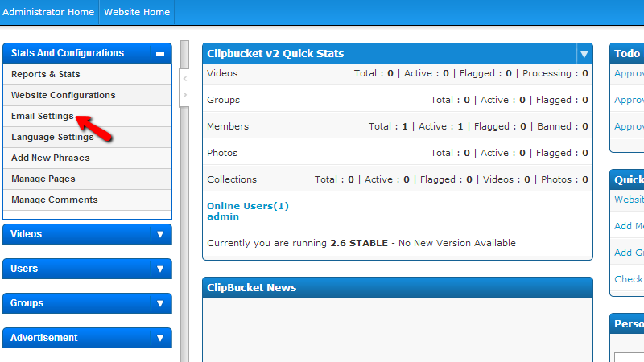This screenshot has height=362, width=644.
Task: Click the ClipBucket News header
Action: click(398, 287)
